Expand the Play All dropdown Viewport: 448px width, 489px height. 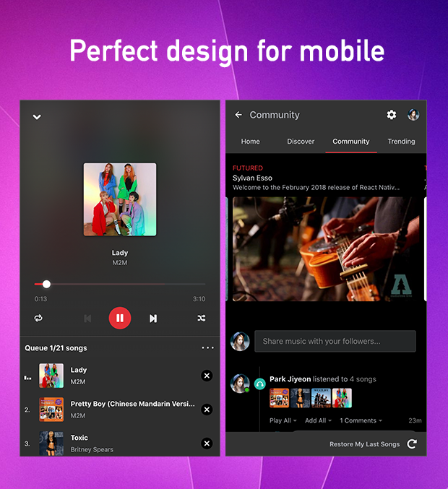[x=283, y=420]
